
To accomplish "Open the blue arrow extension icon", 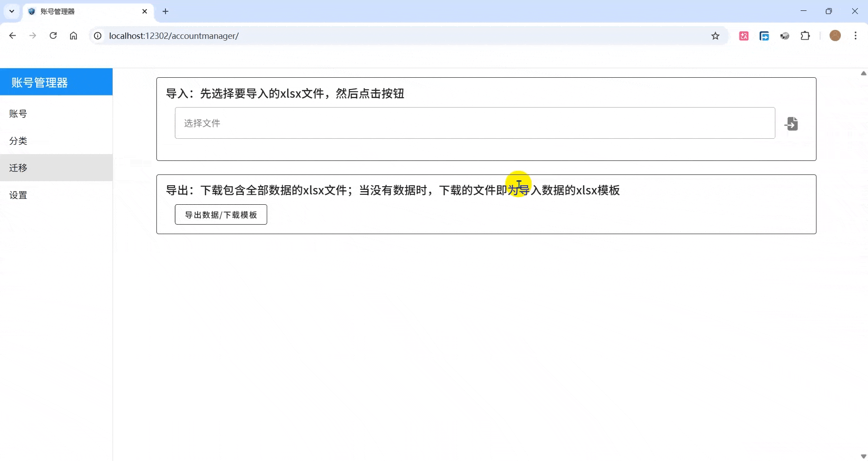I will point(764,36).
